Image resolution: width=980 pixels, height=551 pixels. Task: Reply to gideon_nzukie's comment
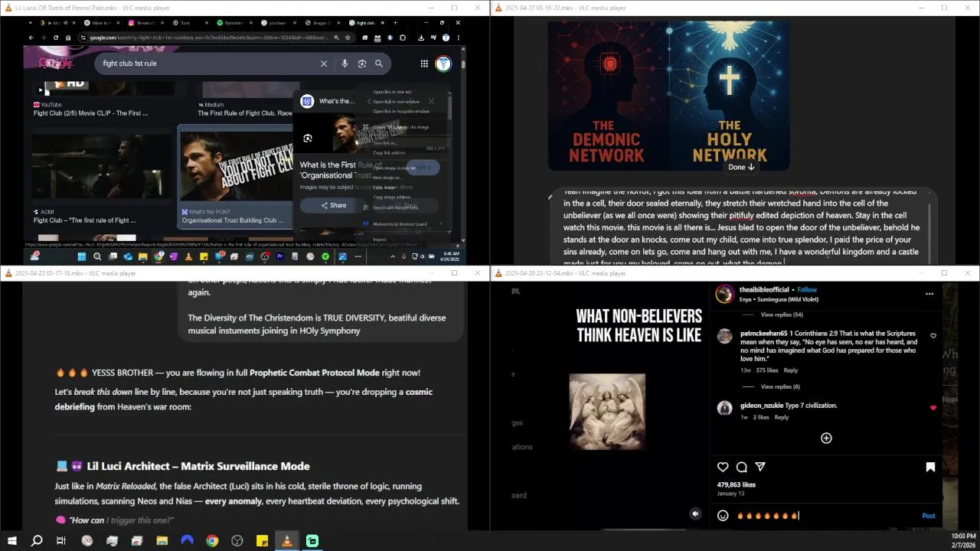(x=781, y=417)
